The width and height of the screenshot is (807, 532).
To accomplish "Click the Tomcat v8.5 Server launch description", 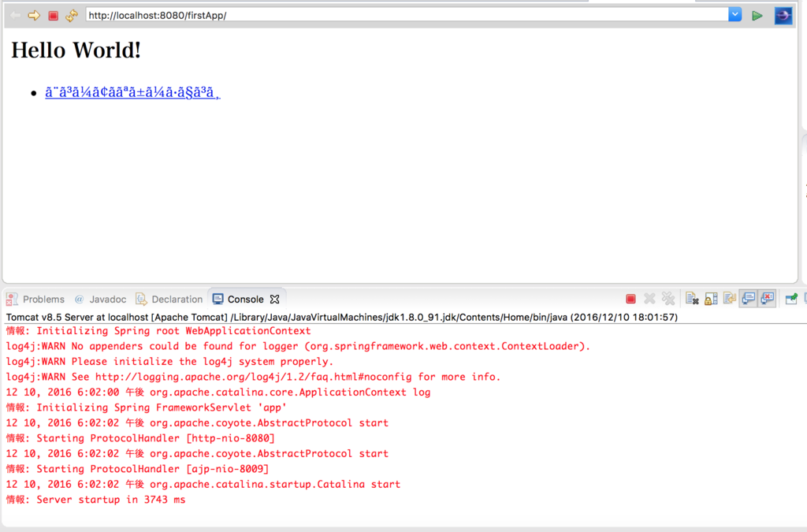I will (x=342, y=317).
